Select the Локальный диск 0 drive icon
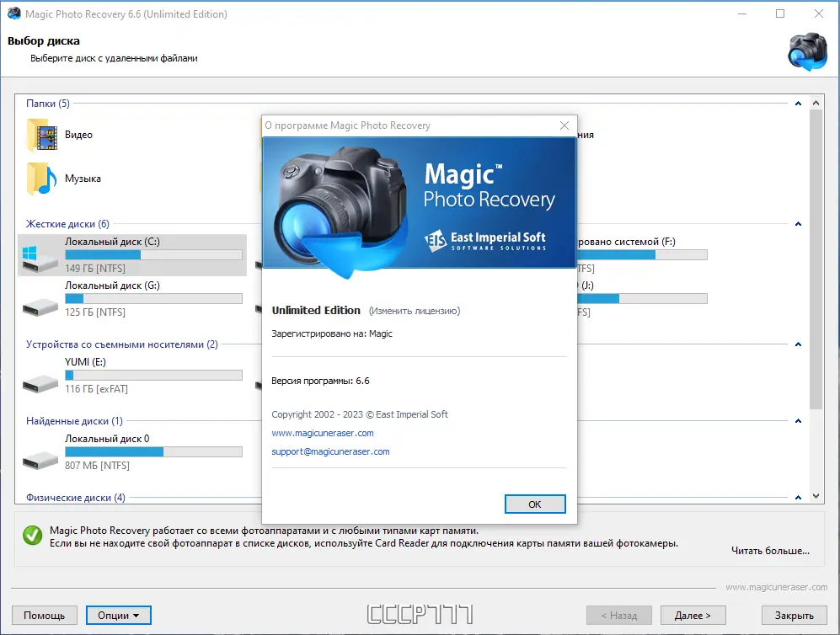840x635 pixels. click(40, 459)
